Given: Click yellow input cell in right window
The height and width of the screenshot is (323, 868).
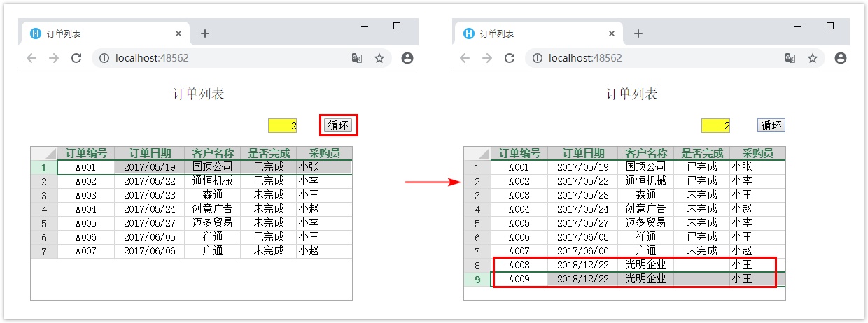Looking at the screenshot, I should (716, 125).
